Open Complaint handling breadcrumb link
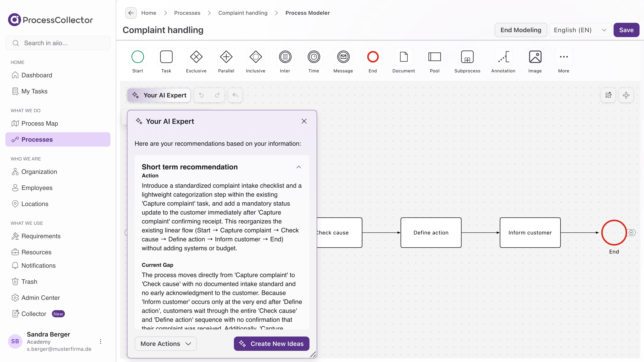 (x=243, y=13)
